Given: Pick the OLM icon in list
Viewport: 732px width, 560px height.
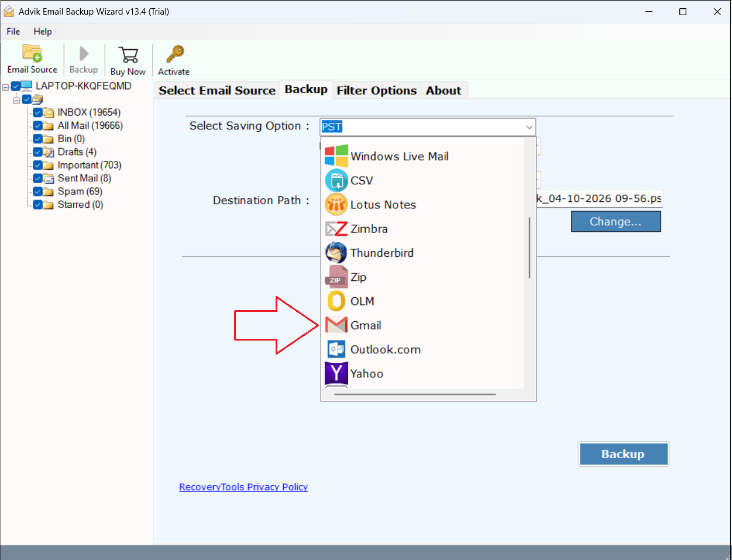Looking at the screenshot, I should click(x=336, y=301).
